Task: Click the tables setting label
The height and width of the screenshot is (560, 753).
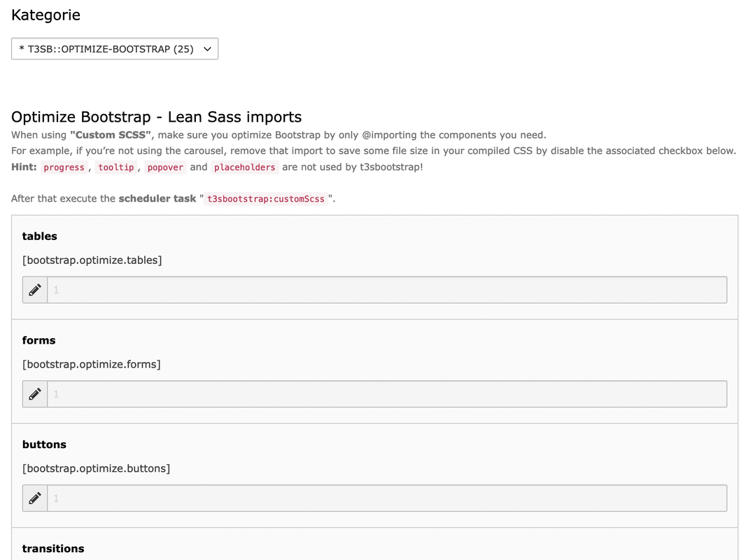Action: 40,237
